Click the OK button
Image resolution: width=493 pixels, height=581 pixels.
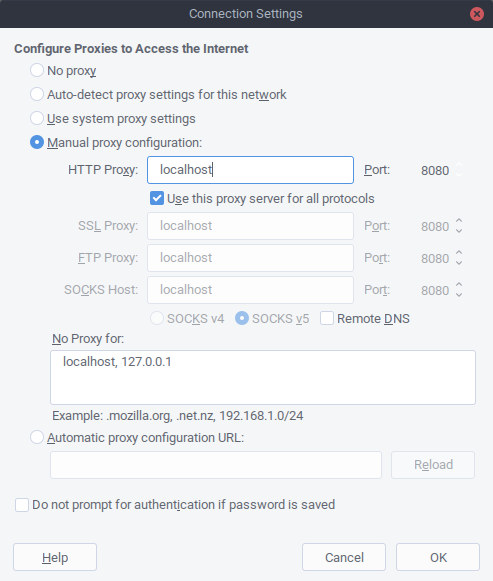coord(438,557)
